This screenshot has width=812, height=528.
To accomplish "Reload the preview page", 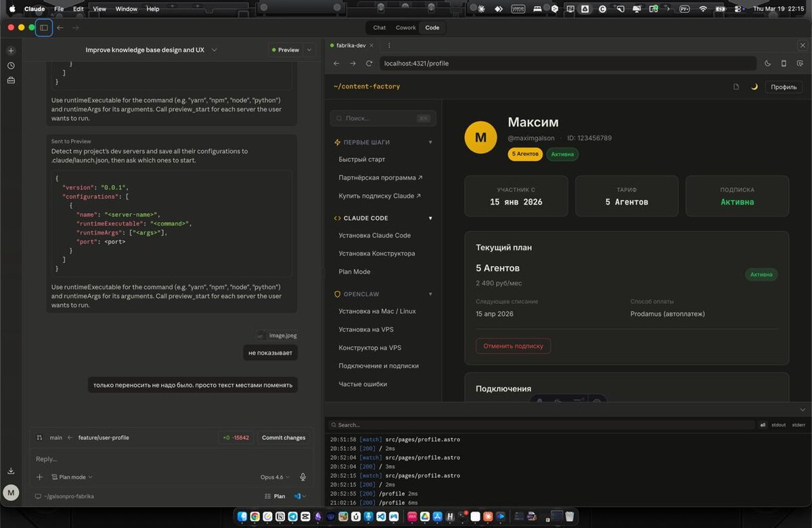I will tap(369, 64).
